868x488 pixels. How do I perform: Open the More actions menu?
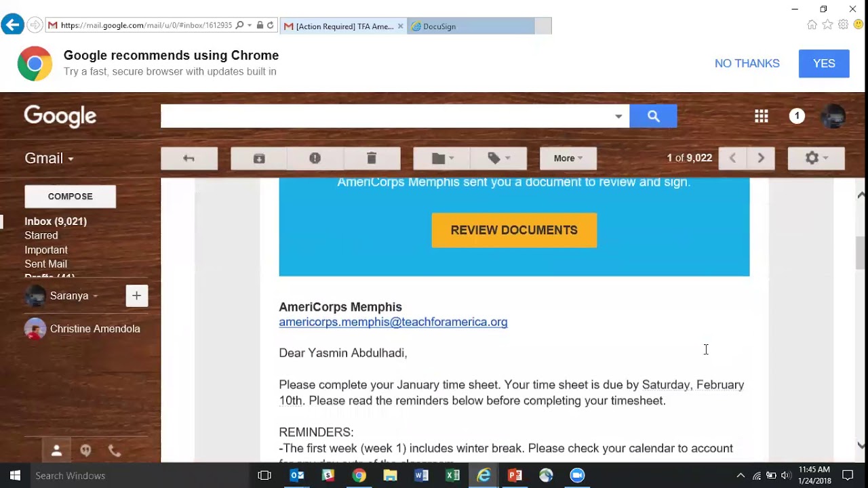pyautogui.click(x=568, y=158)
